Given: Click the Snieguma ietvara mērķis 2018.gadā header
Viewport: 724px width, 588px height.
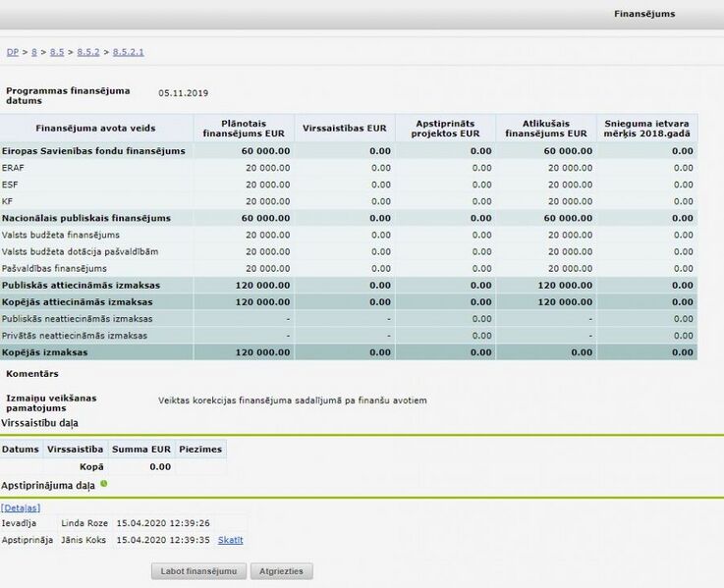Looking at the screenshot, I should pos(646,129).
